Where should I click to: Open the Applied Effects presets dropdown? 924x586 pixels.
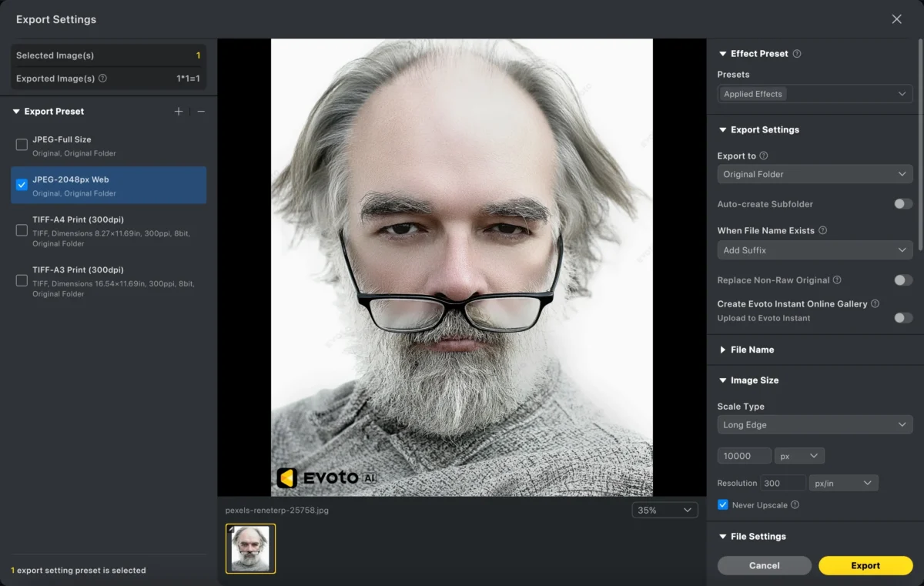(x=815, y=94)
